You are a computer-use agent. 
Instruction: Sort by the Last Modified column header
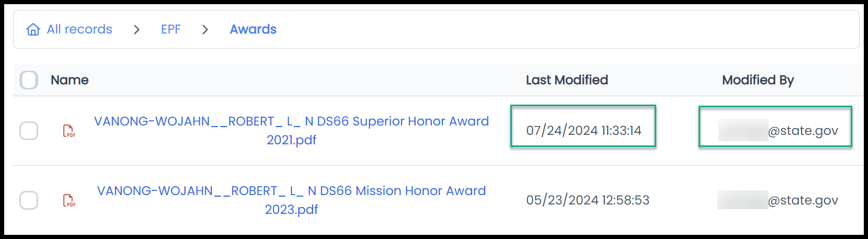(567, 80)
